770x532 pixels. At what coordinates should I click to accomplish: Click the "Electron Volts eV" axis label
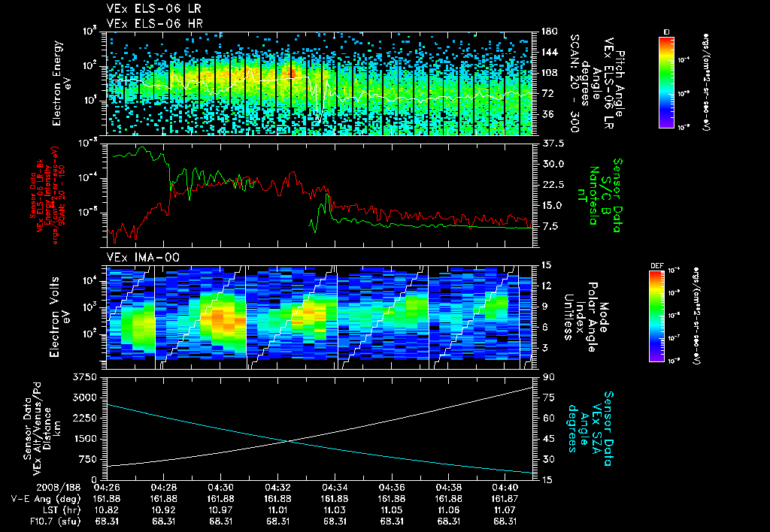59,317
